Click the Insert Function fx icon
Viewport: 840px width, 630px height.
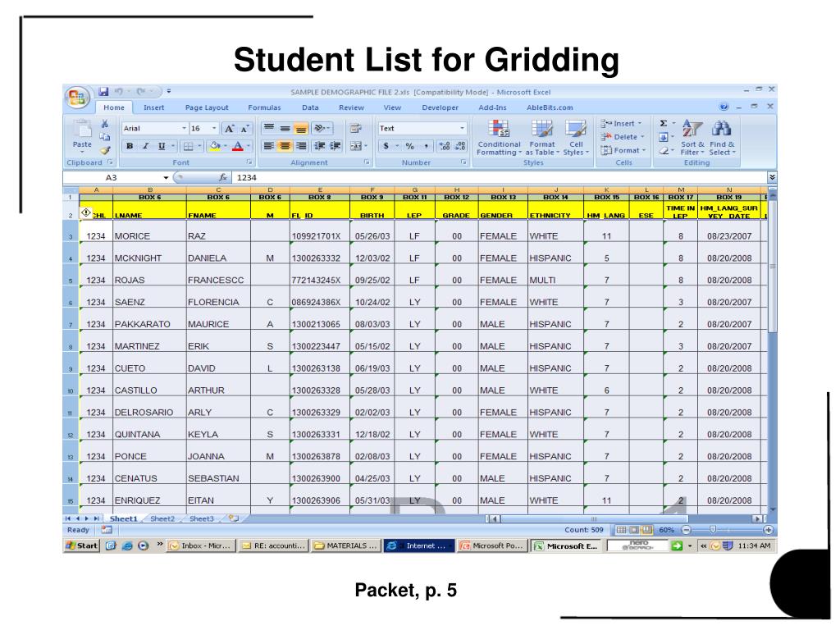[223, 177]
